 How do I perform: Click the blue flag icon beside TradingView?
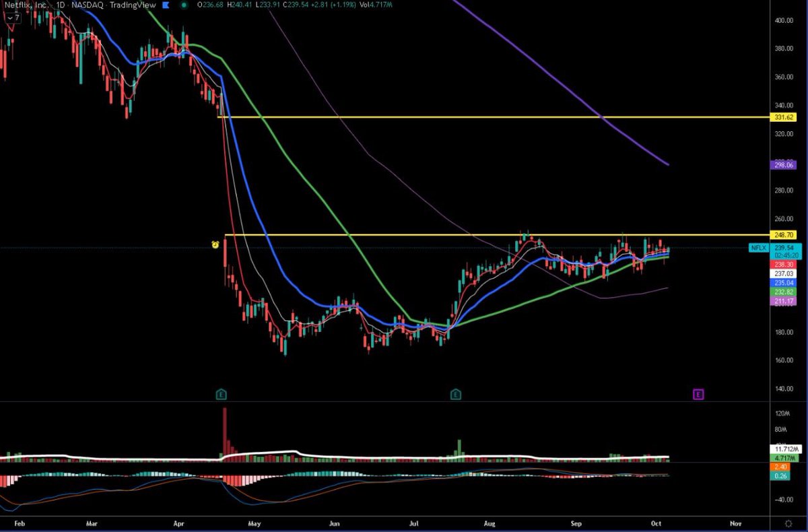click(x=164, y=5)
